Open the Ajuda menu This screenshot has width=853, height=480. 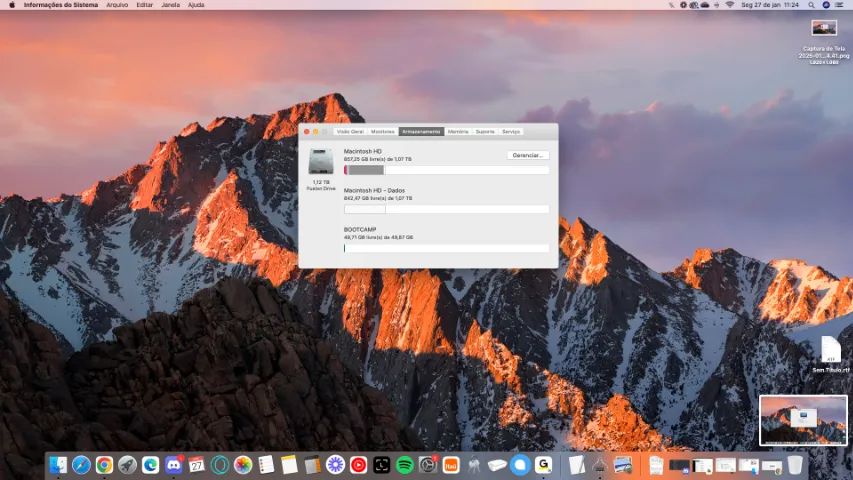pos(196,5)
